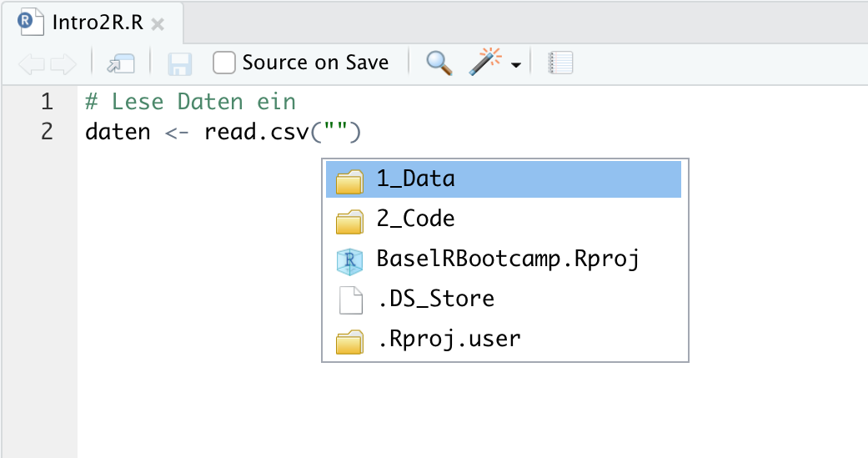
Task: Click line number 2 in the gutter
Action: pos(46,132)
